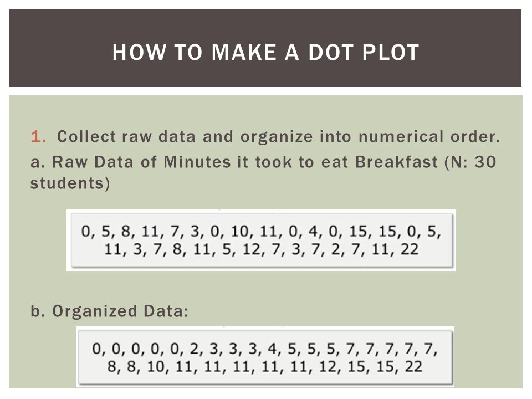Image resolution: width=532 pixels, height=399 pixels.
Task: Click the organized data number box
Action: coord(265,357)
